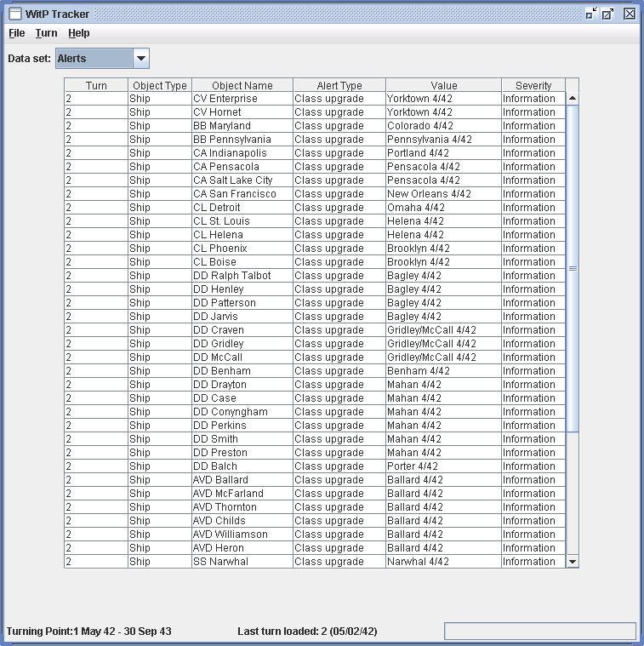This screenshot has height=646, width=644.
Task: Click Last turn loaded status text
Action: point(307,631)
